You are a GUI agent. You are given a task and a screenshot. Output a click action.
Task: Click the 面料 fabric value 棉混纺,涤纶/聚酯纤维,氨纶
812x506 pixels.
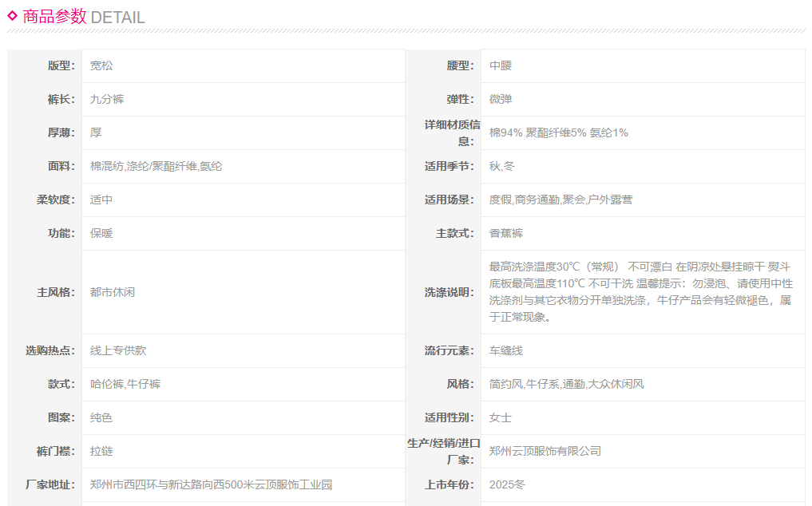pos(156,166)
